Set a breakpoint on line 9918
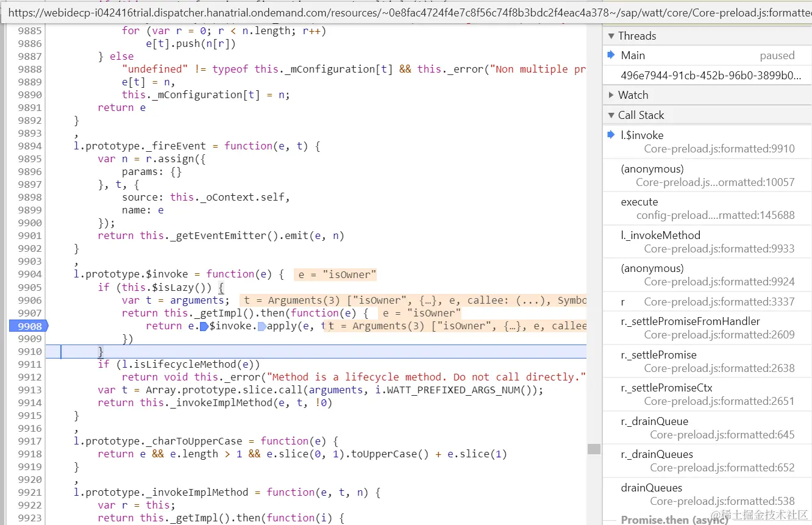812x525 pixels. coord(30,454)
